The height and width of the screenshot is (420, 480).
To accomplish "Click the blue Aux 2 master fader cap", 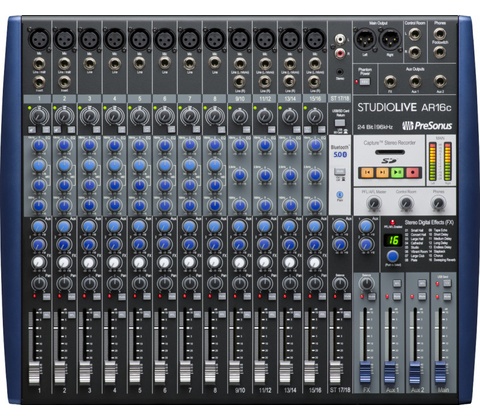I will pyautogui.click(x=415, y=372).
